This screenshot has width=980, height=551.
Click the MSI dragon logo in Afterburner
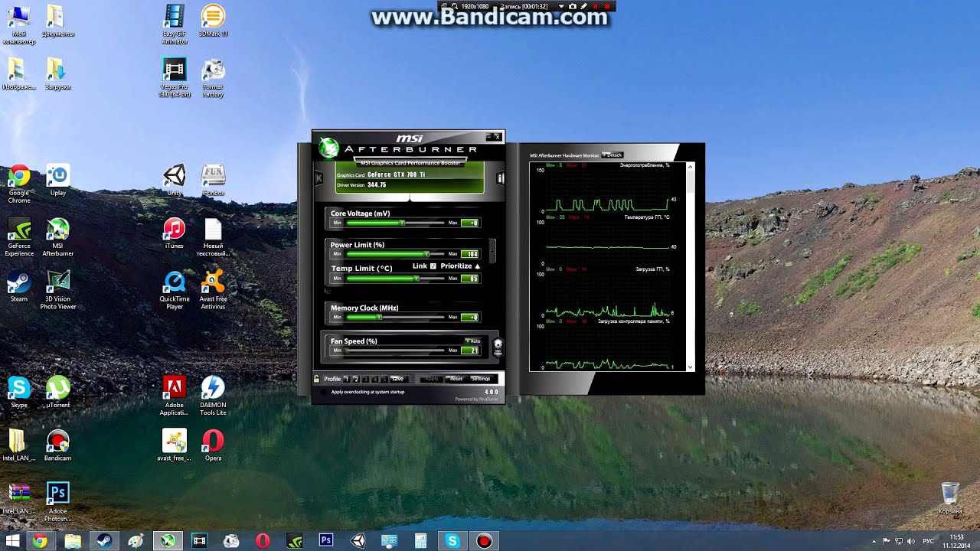pyautogui.click(x=328, y=147)
